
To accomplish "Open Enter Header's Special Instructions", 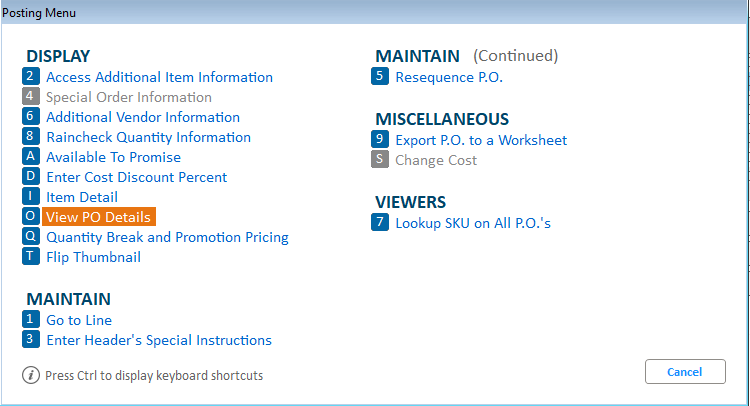I will click(x=159, y=340).
